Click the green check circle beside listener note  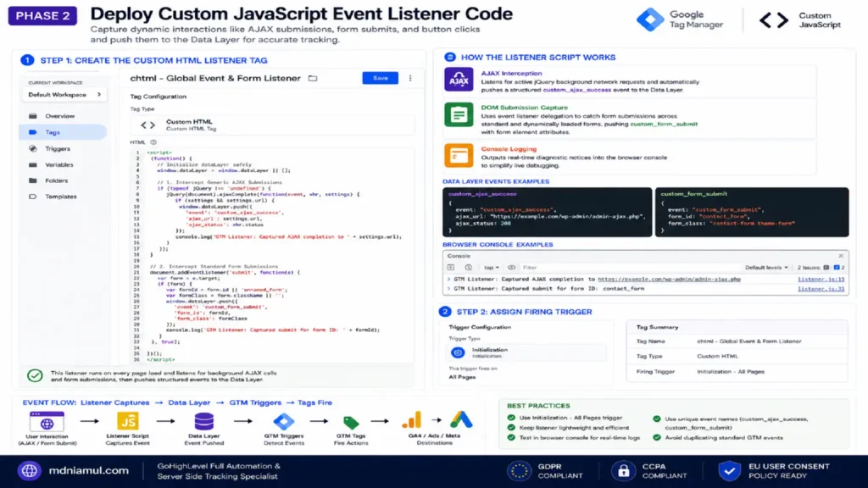click(35, 375)
